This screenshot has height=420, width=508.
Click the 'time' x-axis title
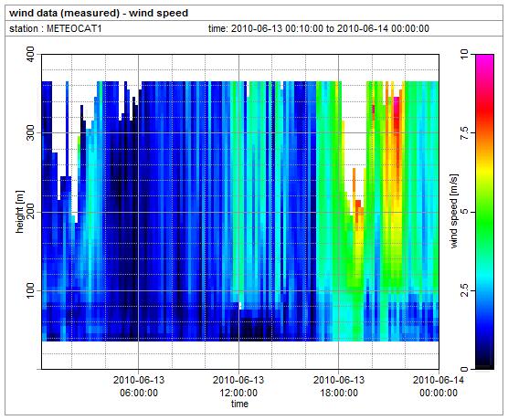tap(239, 404)
